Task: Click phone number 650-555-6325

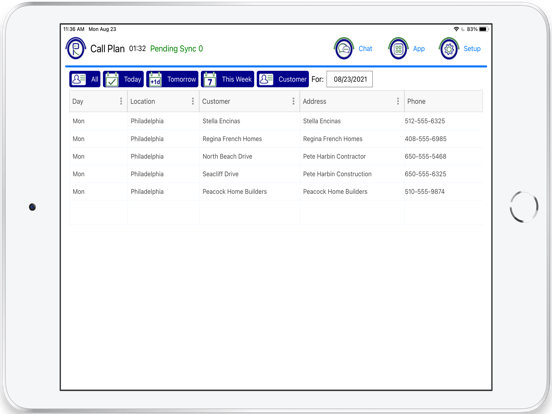Action: (425, 174)
